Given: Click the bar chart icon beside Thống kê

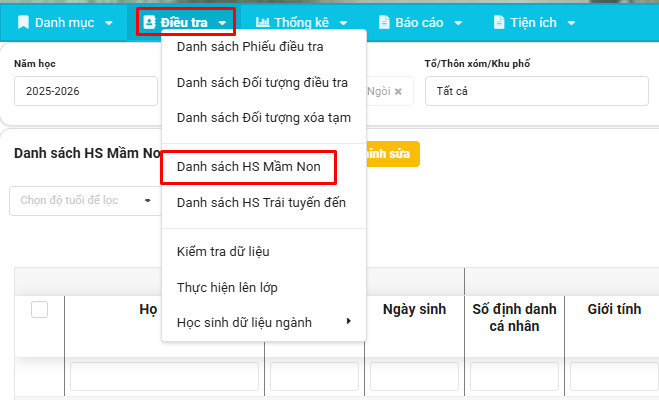Looking at the screenshot, I should click(263, 22).
